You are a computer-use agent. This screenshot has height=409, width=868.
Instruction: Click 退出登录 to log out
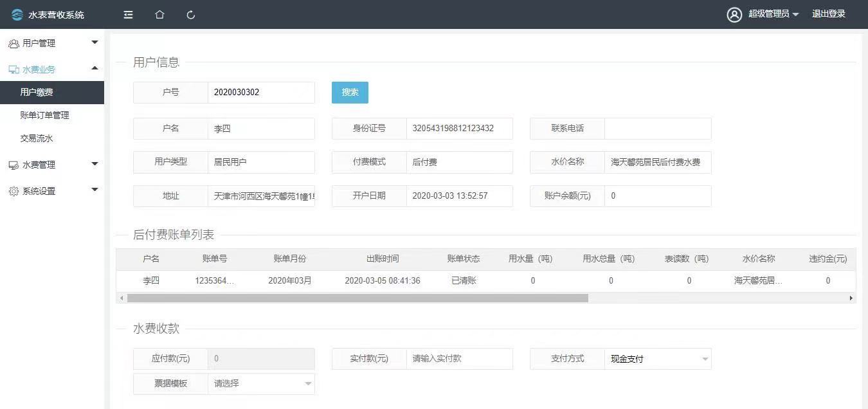click(x=829, y=14)
